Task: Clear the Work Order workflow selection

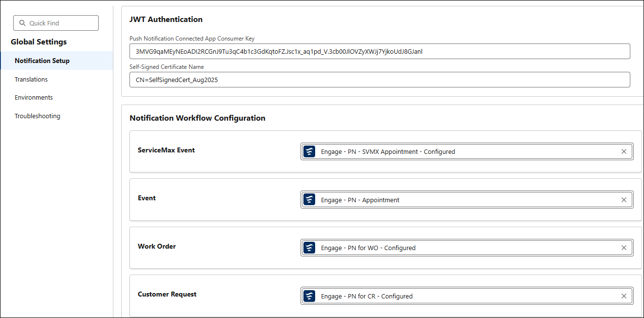Action: point(624,248)
